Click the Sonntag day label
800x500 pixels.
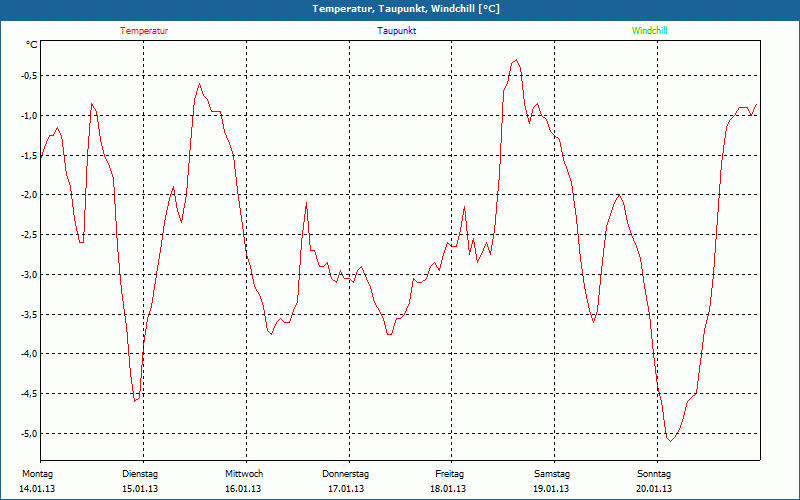(654, 474)
